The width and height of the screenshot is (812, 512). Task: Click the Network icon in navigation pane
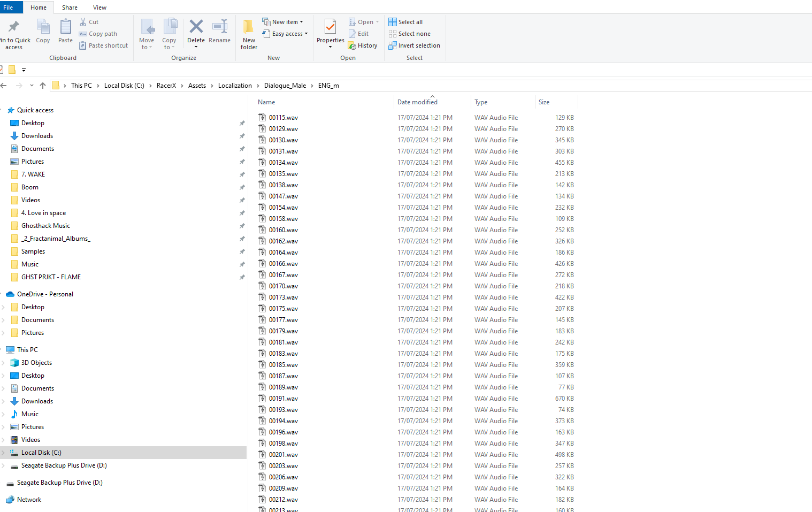click(x=10, y=500)
